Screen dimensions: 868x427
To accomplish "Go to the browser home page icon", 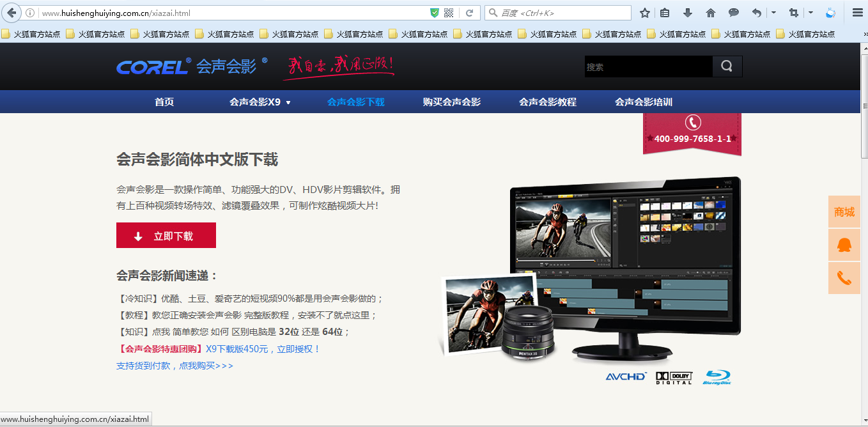I will pyautogui.click(x=711, y=13).
